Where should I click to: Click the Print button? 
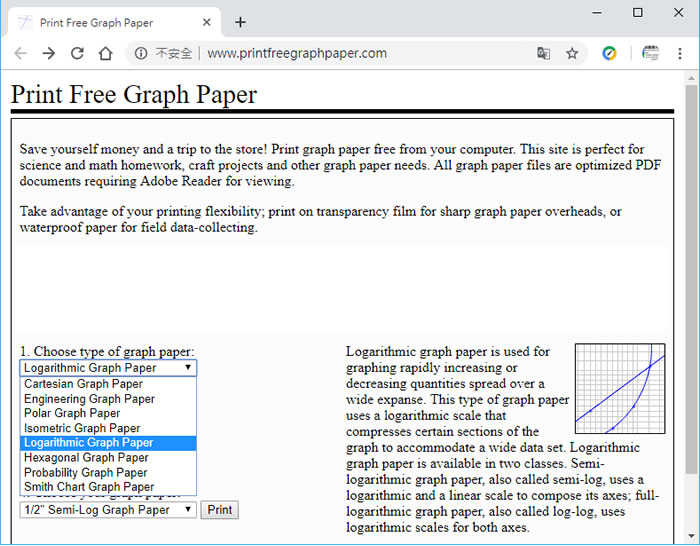[x=220, y=510]
